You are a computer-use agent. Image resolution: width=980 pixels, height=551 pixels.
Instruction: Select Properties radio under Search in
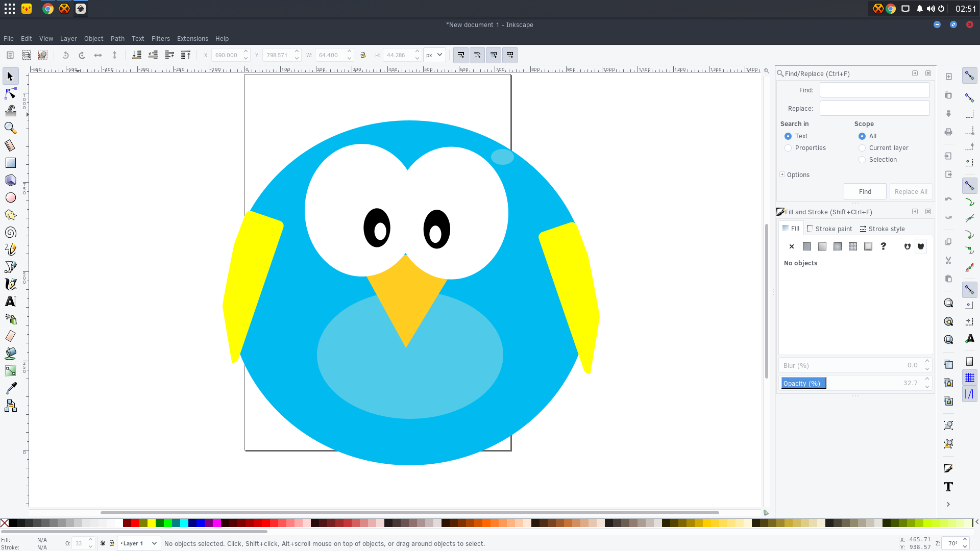tap(788, 148)
